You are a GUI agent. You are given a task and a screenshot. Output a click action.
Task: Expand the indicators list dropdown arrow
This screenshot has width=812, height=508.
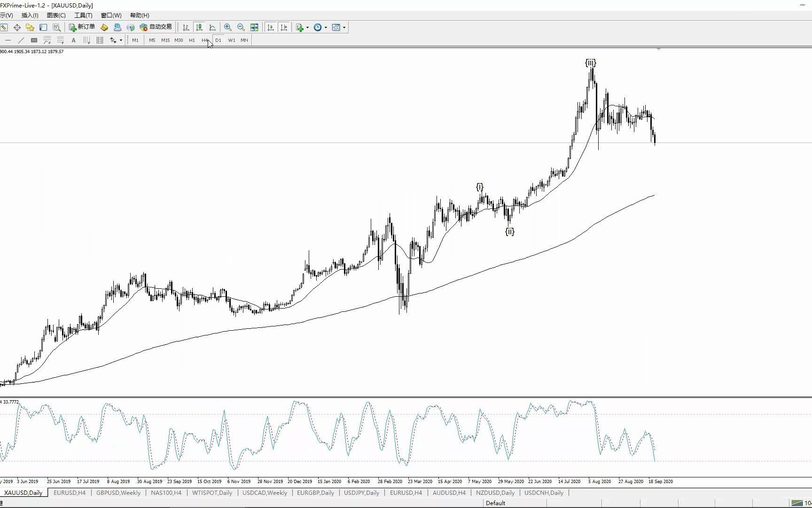point(308,27)
